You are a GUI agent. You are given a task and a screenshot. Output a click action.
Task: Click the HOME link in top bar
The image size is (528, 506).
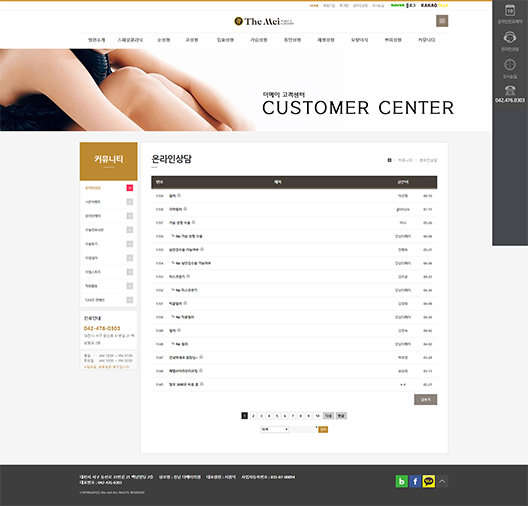pos(314,5)
